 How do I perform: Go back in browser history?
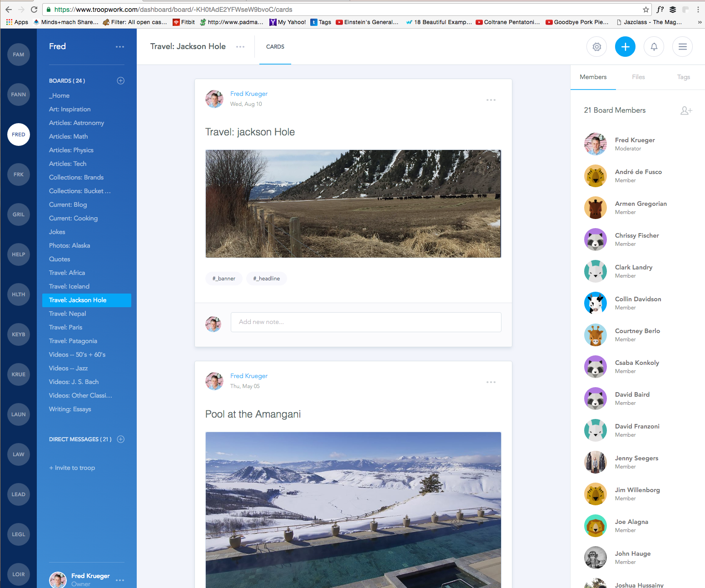click(x=9, y=9)
